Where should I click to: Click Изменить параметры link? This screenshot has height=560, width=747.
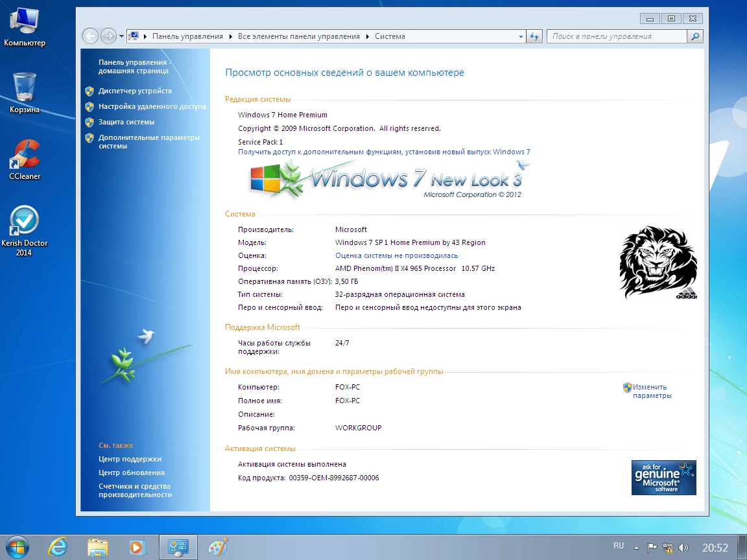click(x=652, y=391)
